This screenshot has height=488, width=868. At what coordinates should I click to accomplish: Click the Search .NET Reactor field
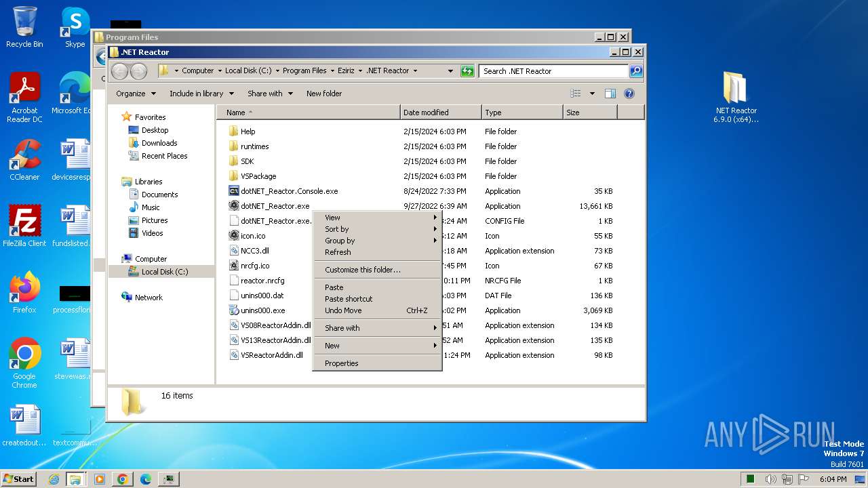(x=554, y=70)
